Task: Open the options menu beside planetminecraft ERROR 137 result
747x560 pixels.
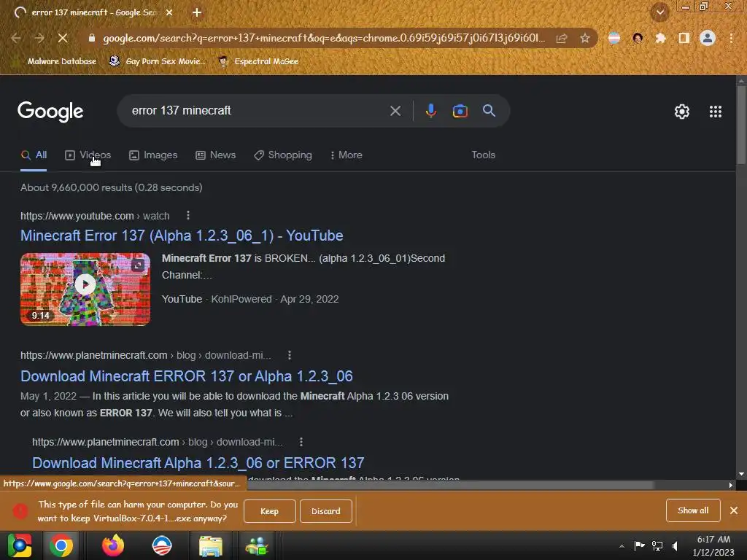Action: (289, 355)
